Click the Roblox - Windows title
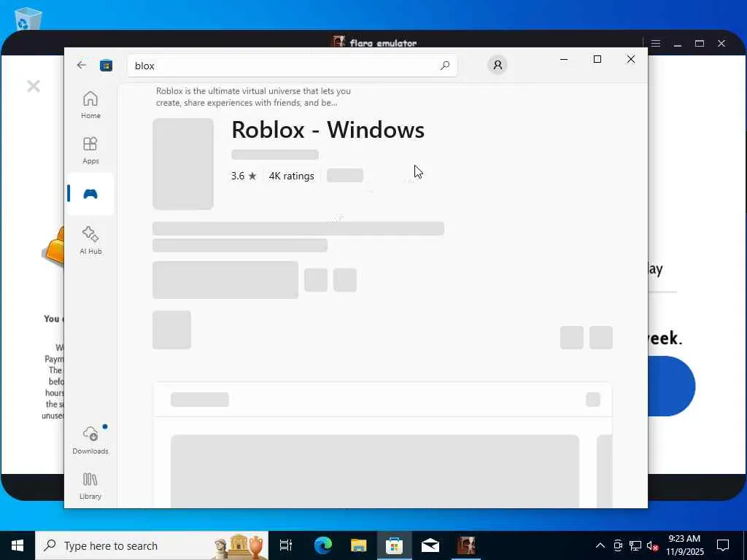 pos(328,130)
